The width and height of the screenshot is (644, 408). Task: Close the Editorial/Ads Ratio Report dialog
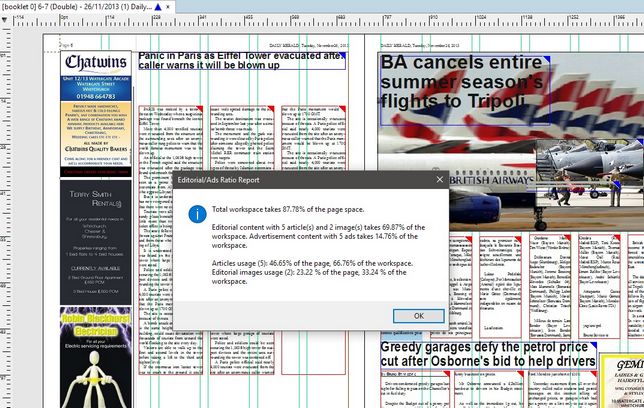click(439, 180)
